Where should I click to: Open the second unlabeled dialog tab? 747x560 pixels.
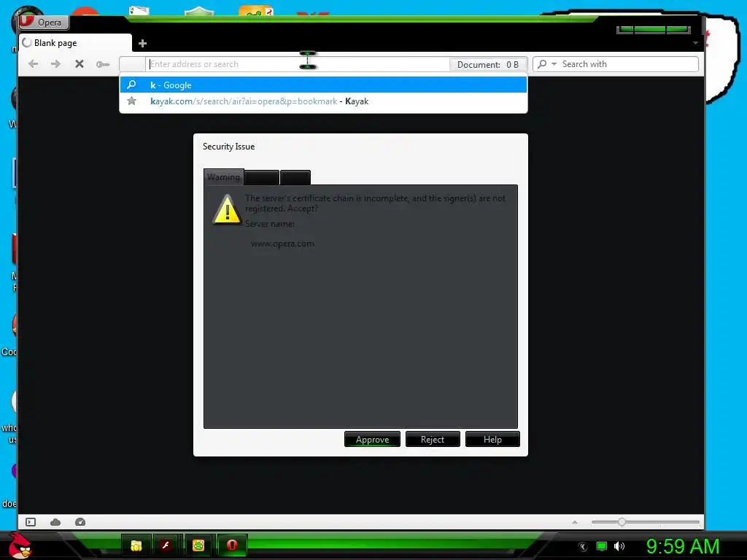pos(262,178)
